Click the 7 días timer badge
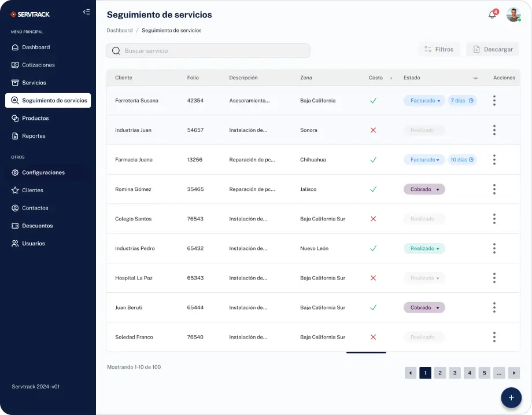Screen dimensions: 532x415 pos(462,101)
